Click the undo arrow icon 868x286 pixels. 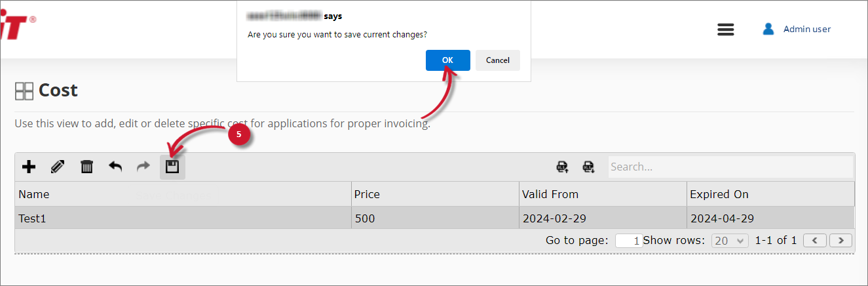[x=115, y=167]
